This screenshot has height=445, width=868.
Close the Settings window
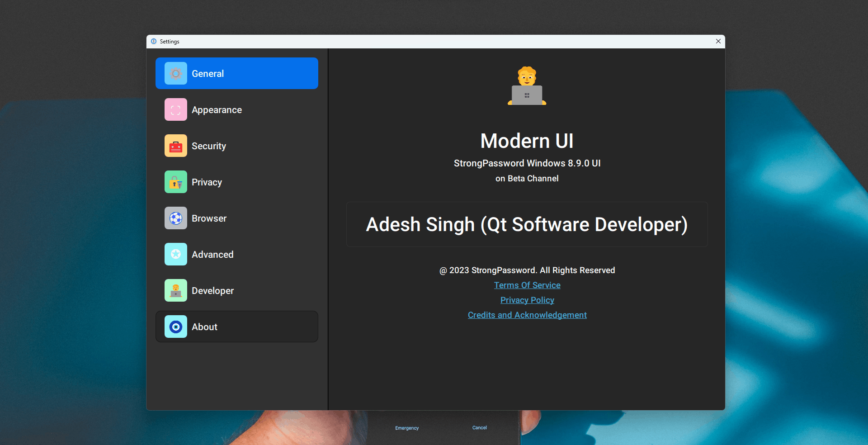[x=718, y=41]
